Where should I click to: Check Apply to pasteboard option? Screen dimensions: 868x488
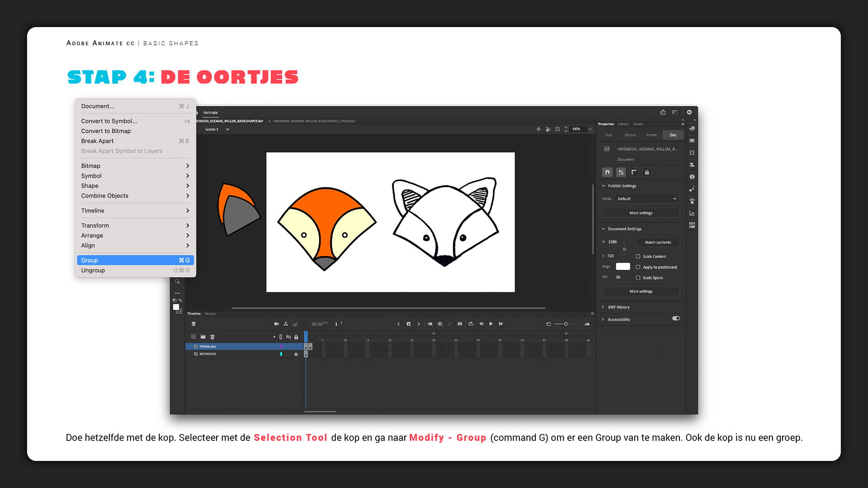click(x=638, y=267)
